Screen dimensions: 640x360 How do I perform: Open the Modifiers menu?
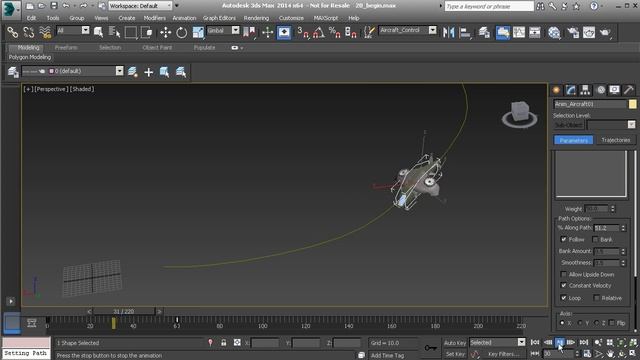click(x=154, y=18)
